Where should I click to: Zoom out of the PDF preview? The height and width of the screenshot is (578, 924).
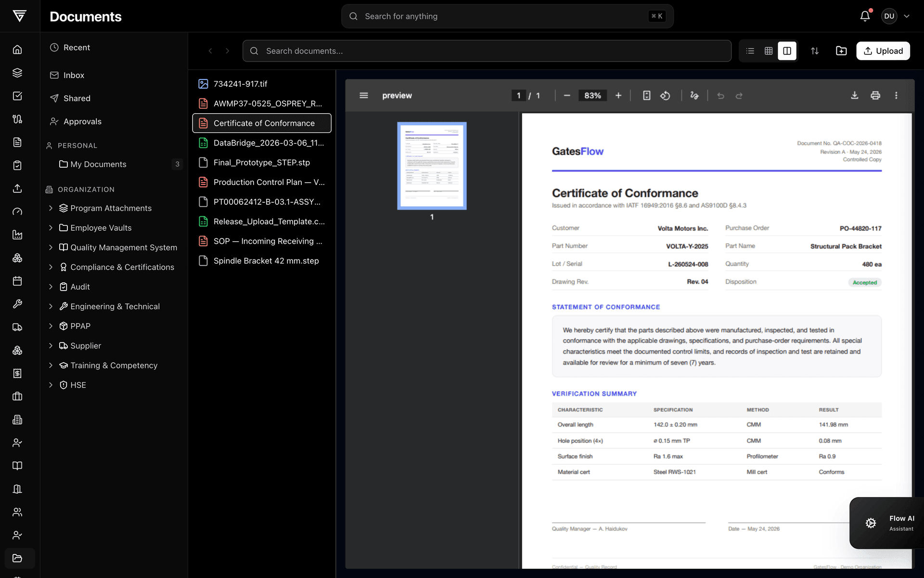567,95
